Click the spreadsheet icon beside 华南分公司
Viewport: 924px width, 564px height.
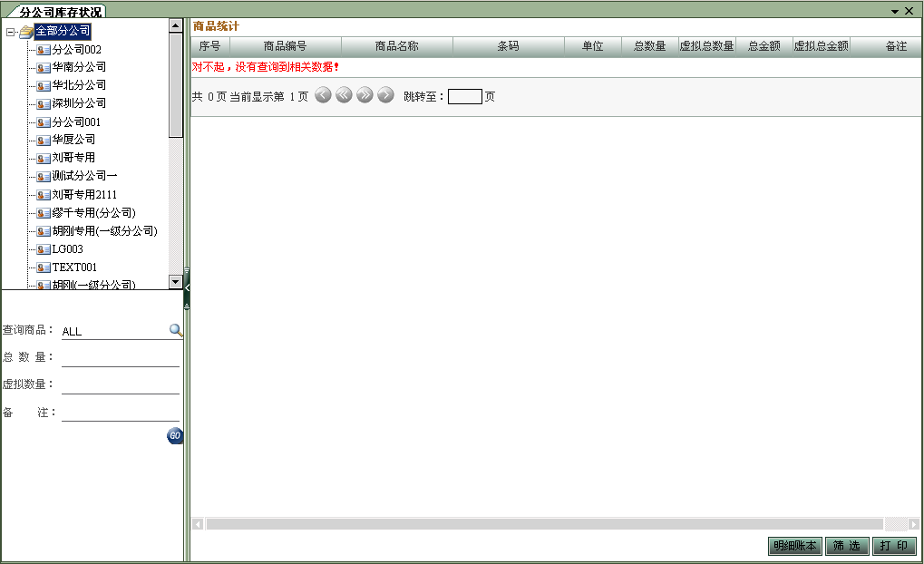[x=43, y=66]
